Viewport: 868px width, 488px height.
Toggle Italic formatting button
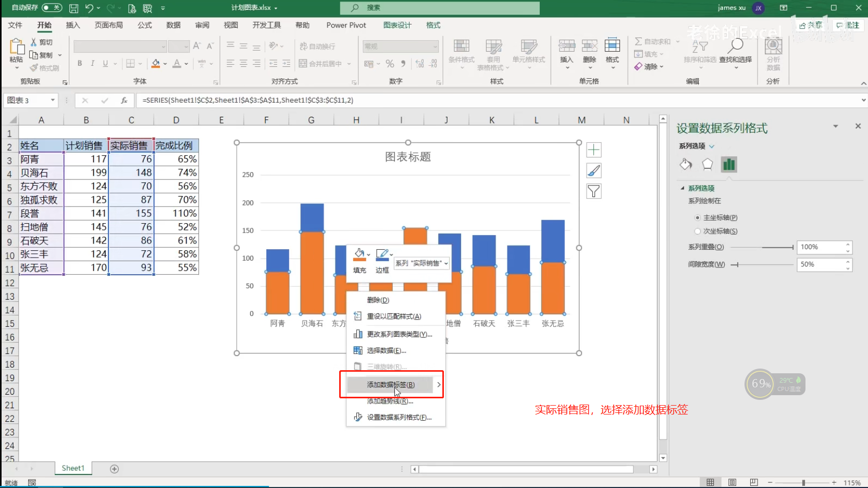click(x=92, y=64)
